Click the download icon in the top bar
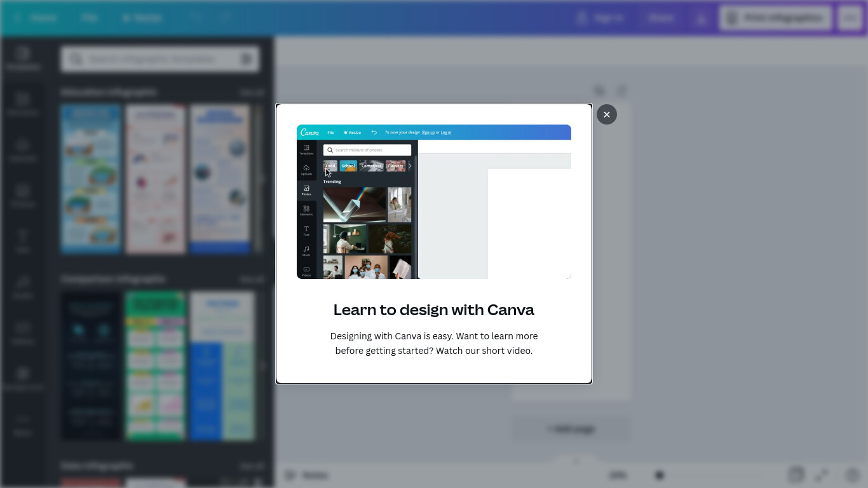Screen dimensions: 868x488 (702, 18)
